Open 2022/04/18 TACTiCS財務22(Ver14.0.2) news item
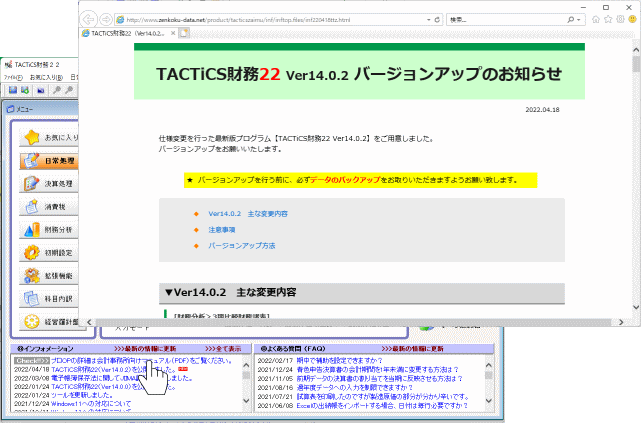The image size is (641, 423). tap(115, 369)
